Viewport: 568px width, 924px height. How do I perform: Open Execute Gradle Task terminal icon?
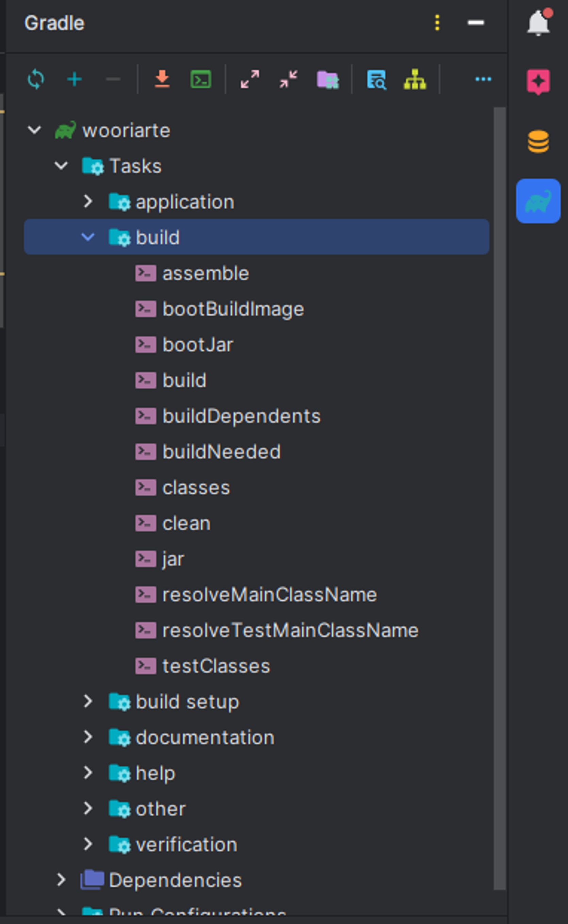(201, 79)
